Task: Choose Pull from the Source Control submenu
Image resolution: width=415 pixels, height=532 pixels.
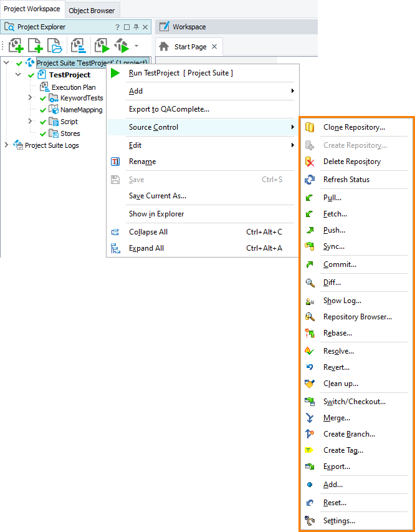Action: click(333, 197)
